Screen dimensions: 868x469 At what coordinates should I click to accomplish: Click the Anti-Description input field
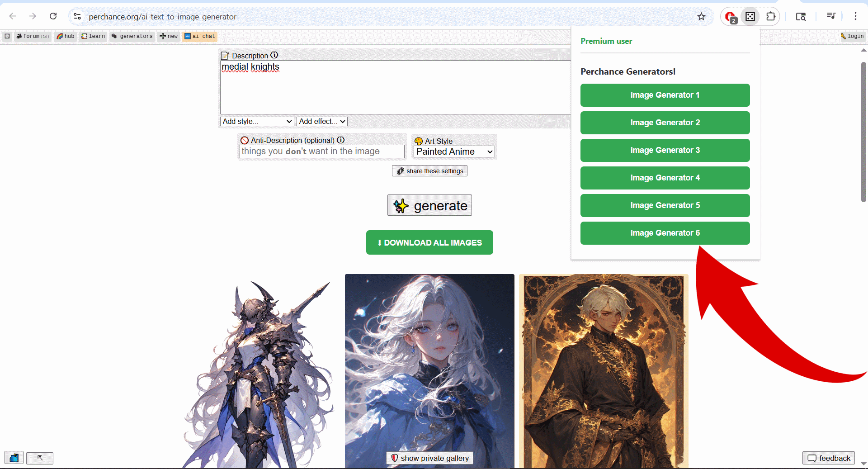coord(321,152)
